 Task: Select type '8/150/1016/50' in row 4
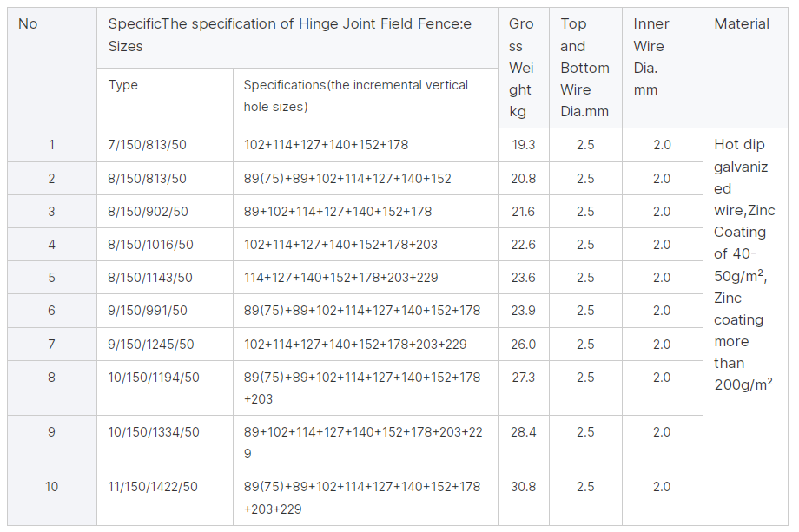coord(165,245)
